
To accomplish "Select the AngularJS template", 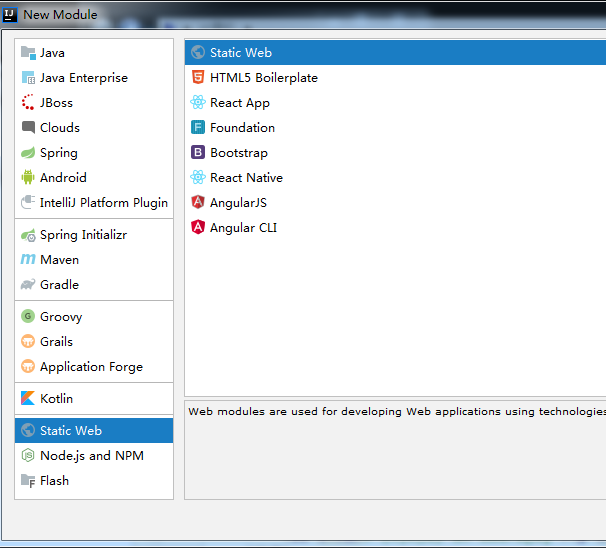I will pos(395,203).
